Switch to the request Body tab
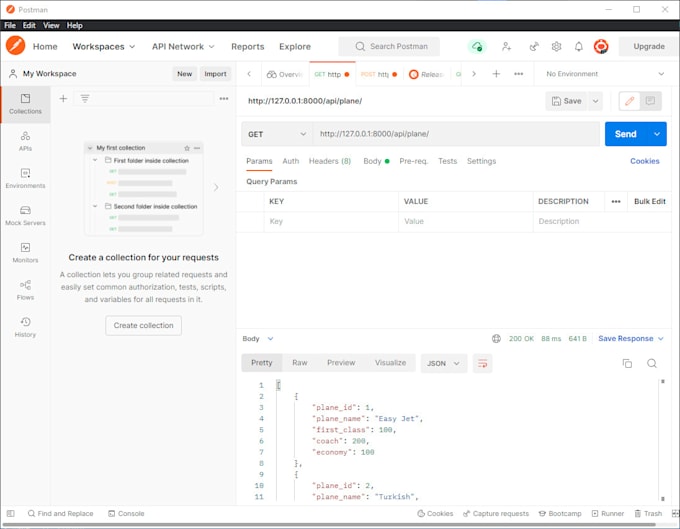Screen dimensions: 680x529 [376, 161]
